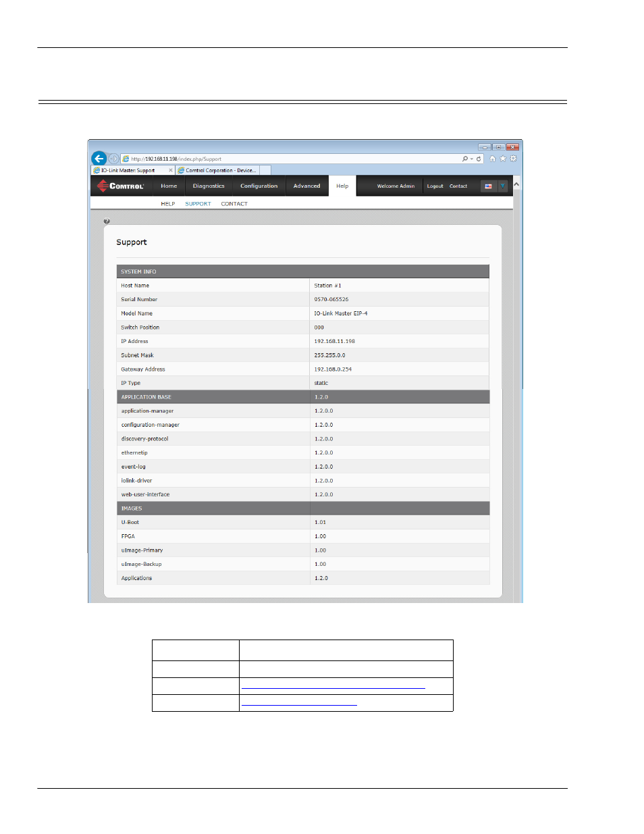Click the refresh icon in address bar
This screenshot has height=834, width=644.
coord(479,159)
